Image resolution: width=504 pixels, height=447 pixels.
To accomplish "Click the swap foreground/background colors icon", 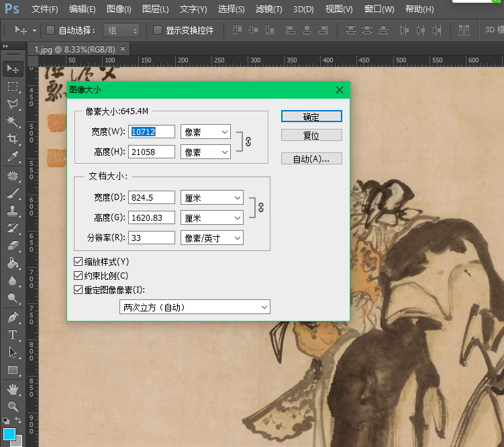I will (18, 420).
